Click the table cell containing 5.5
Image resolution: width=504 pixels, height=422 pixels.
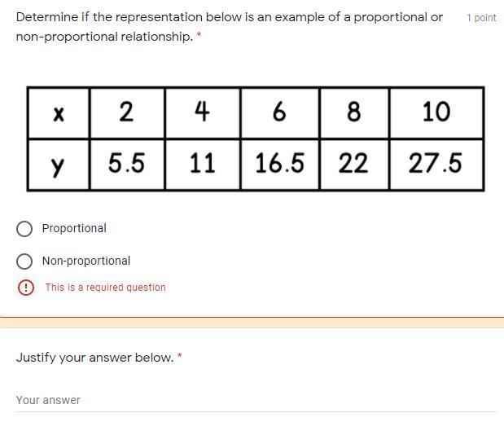tap(127, 165)
